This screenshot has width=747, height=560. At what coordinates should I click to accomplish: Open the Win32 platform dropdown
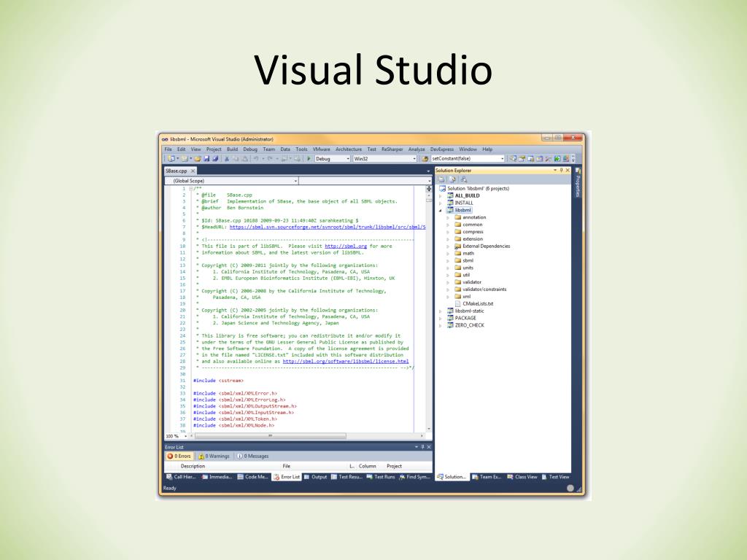[x=414, y=158]
